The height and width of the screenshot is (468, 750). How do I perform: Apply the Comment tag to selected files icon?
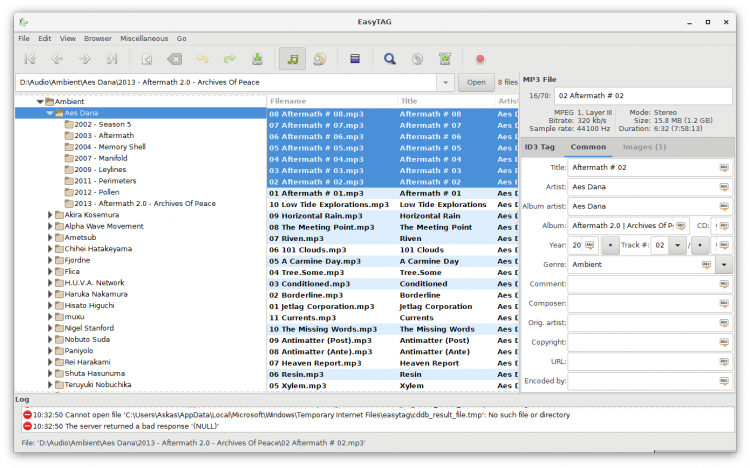click(724, 284)
